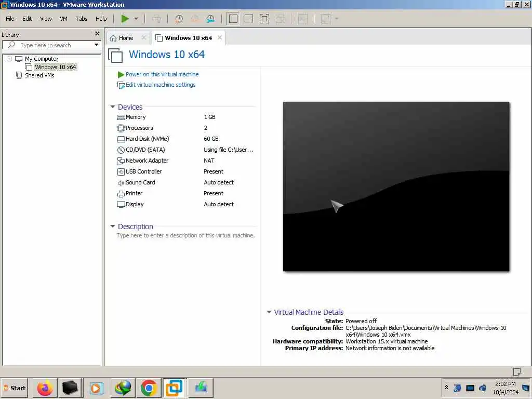532x399 pixels.
Task: Click the Display device icon
Action: (x=121, y=204)
